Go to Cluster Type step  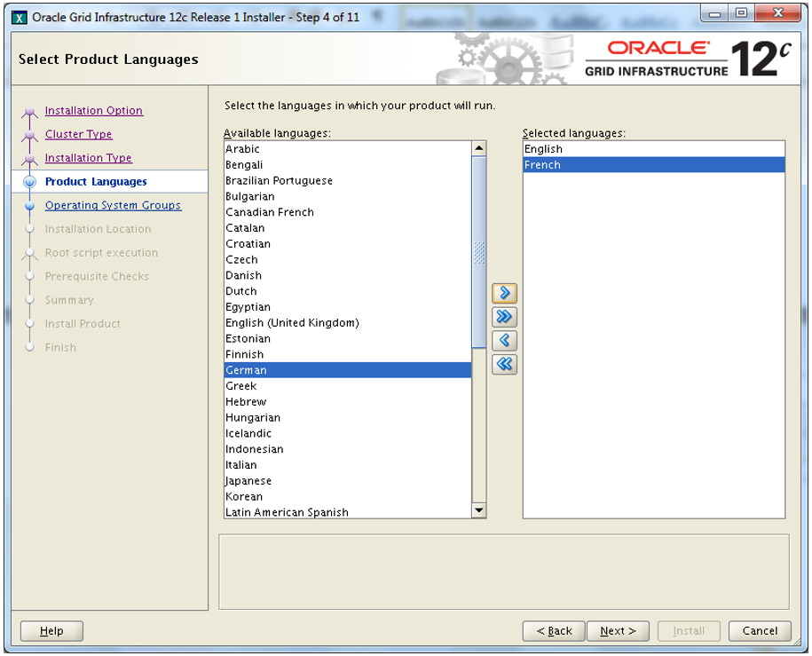(78, 134)
